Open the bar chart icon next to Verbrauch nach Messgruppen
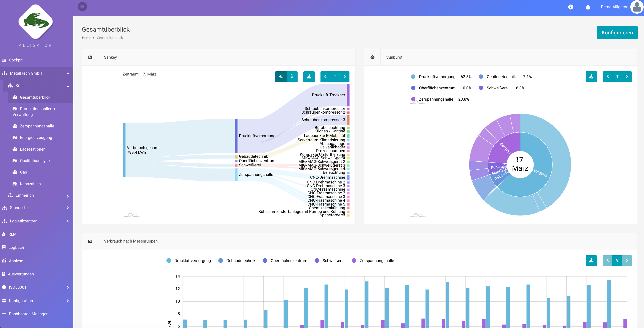 90,241
